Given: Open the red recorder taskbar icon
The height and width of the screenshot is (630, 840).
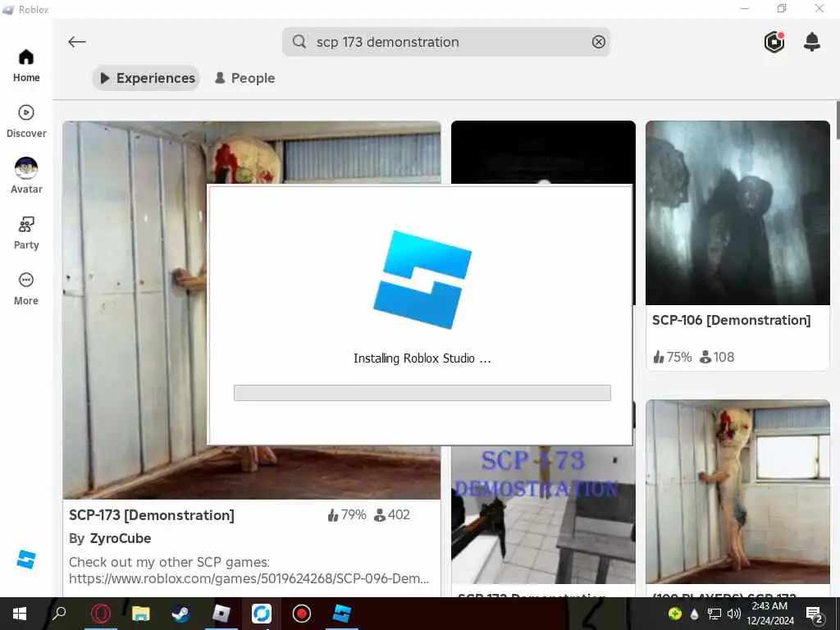Looking at the screenshot, I should coord(302,614).
